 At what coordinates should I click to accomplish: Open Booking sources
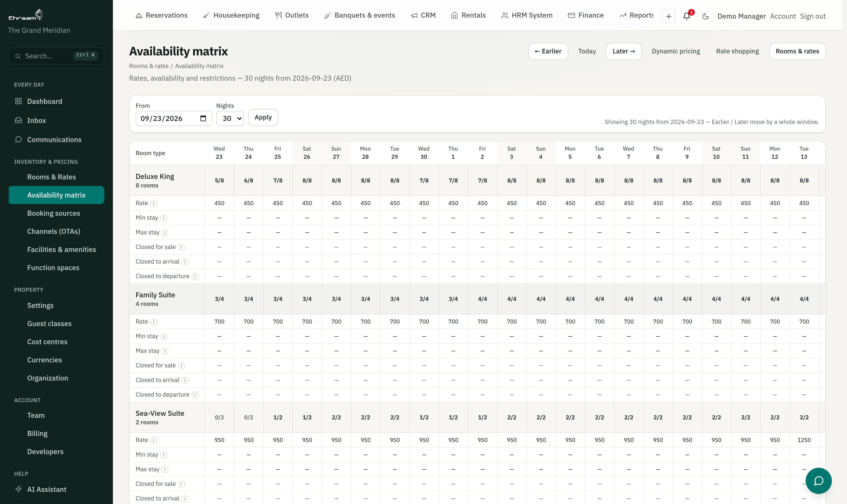coord(56,213)
